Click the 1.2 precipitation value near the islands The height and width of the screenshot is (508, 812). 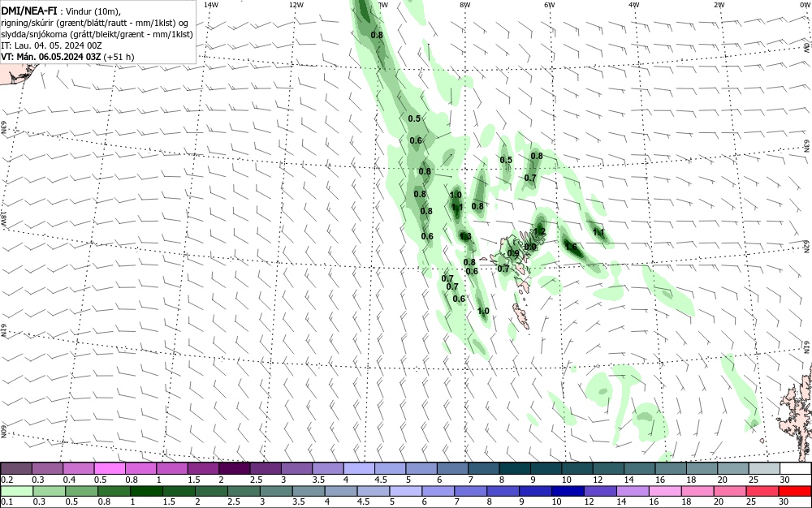click(540, 231)
